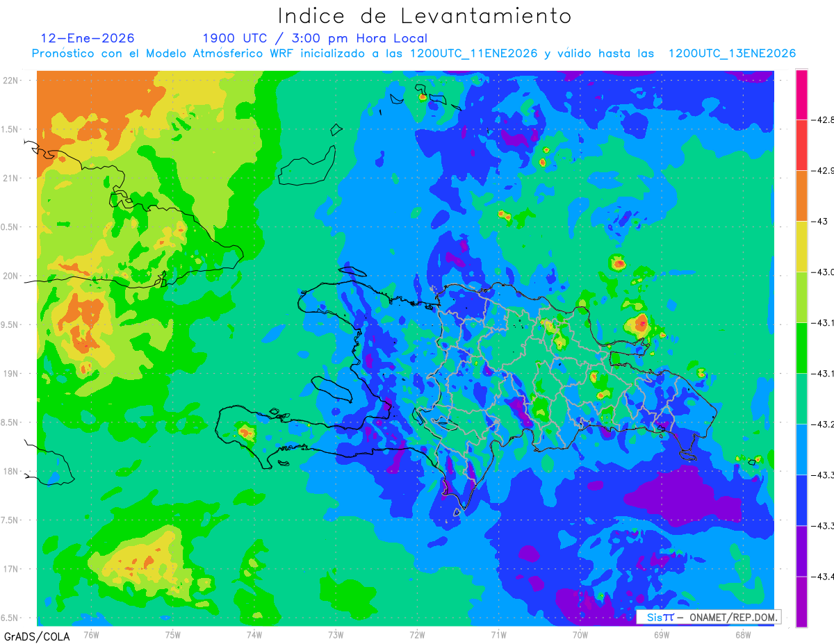
Task: Click the longitude label "72W"
Action: [417, 634]
